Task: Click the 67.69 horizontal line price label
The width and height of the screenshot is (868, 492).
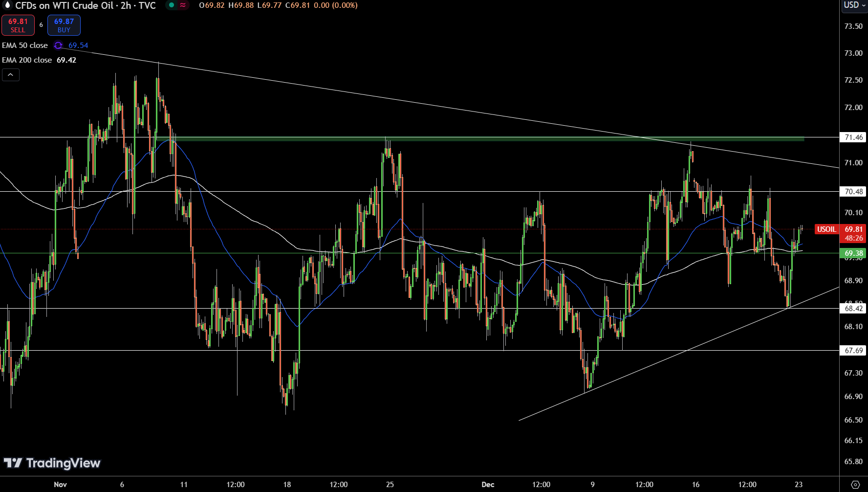Action: click(x=853, y=351)
